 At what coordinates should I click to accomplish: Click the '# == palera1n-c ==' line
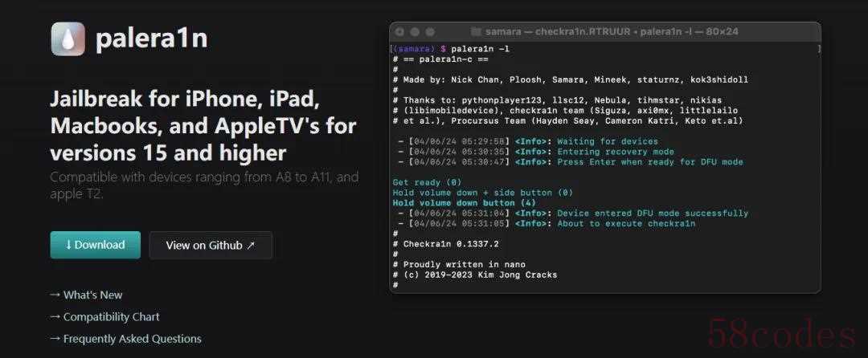click(440, 59)
